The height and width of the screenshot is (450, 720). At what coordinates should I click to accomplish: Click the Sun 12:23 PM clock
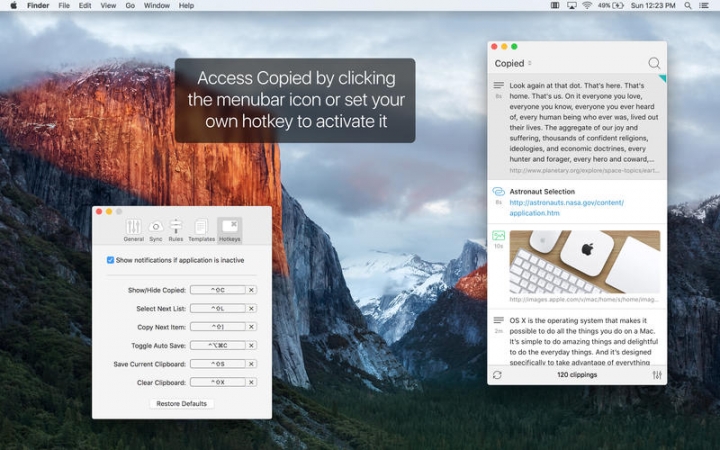(653, 6)
